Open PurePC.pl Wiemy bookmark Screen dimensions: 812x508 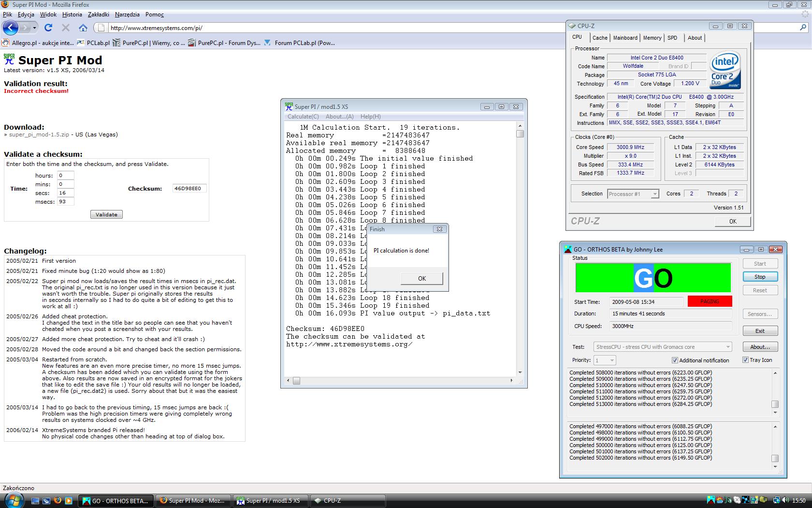tap(149, 43)
